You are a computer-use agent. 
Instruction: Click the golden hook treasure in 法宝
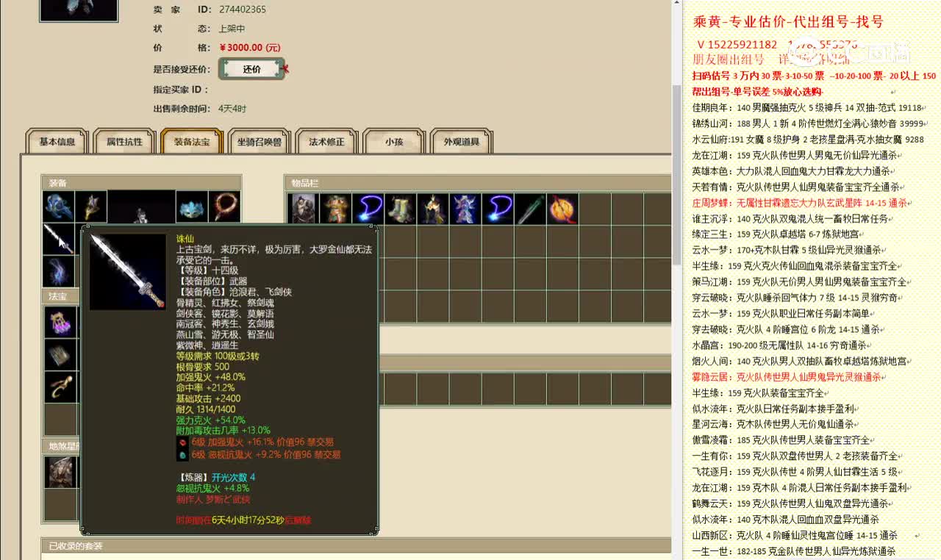tap(60, 387)
